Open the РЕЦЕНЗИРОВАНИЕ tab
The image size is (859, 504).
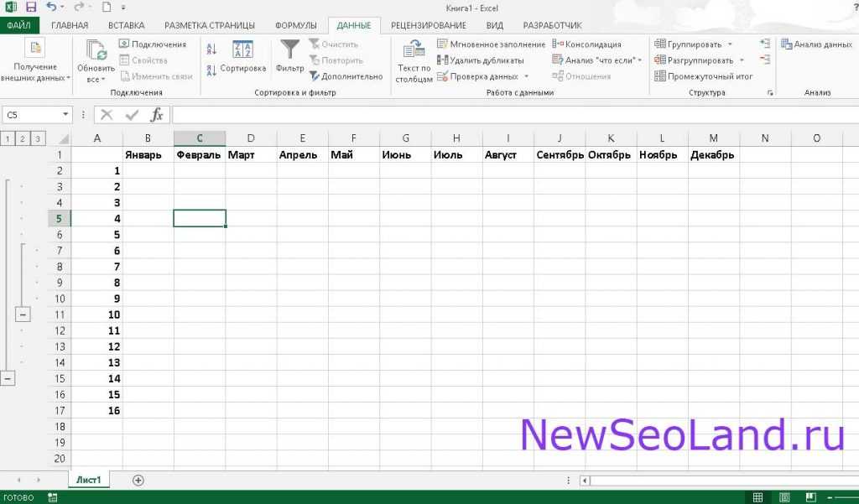[x=429, y=25]
